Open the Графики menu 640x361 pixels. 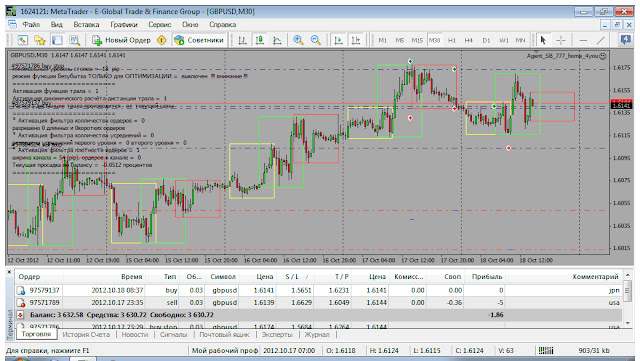pos(124,25)
